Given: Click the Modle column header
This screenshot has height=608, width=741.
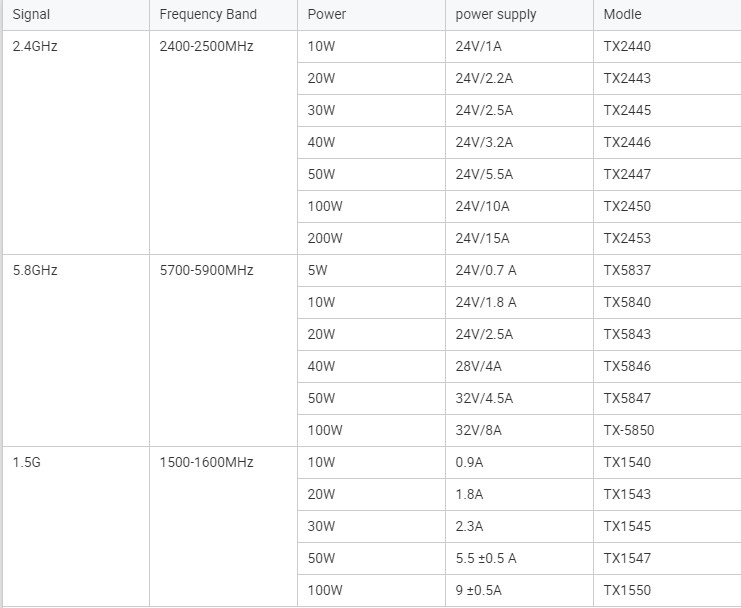Looking at the screenshot, I should coord(667,15).
